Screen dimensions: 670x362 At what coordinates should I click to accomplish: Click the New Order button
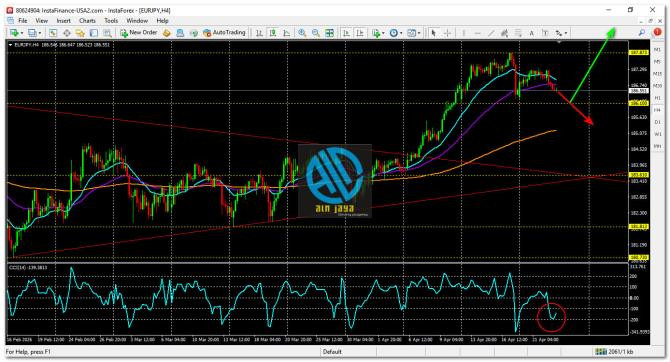[x=138, y=32]
